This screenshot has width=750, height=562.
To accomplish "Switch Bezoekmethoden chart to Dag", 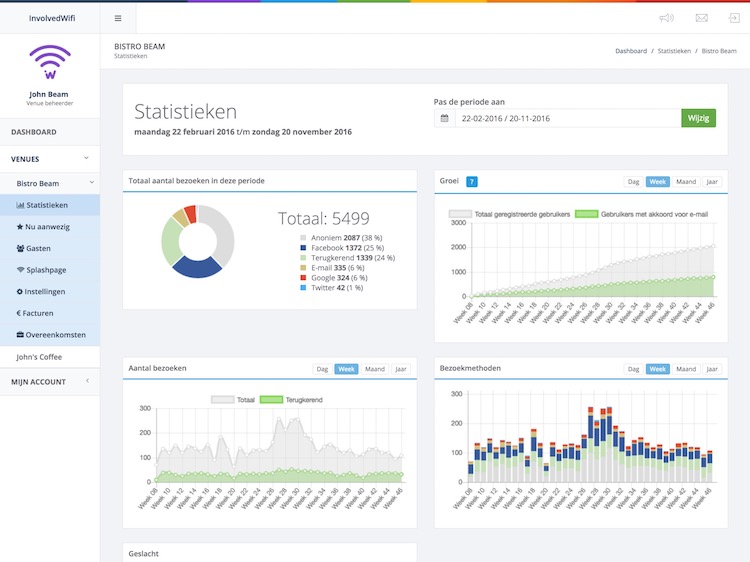I will click(x=632, y=369).
